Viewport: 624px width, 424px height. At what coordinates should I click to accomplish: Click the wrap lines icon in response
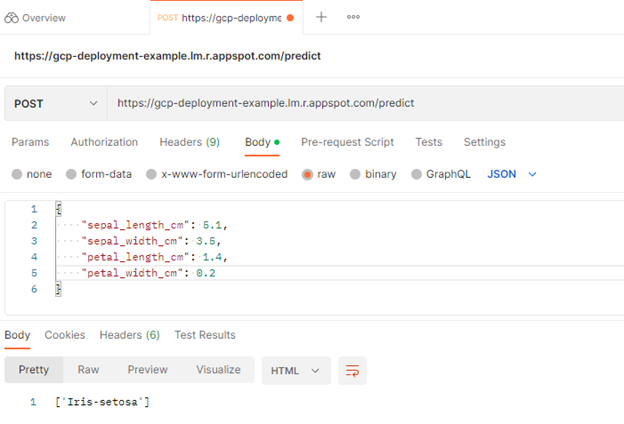click(x=352, y=370)
